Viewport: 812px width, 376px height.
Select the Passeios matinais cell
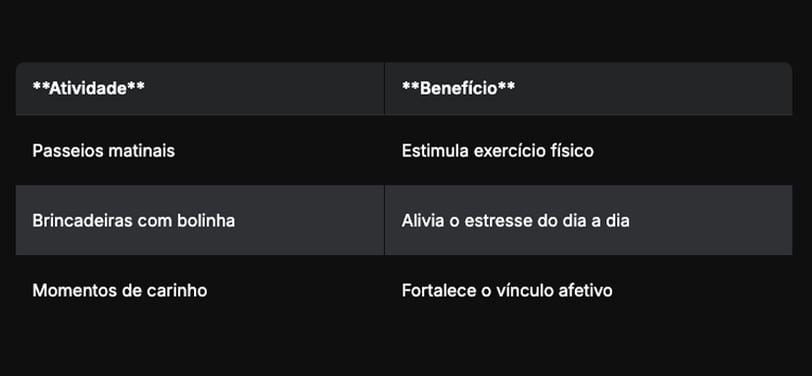point(200,150)
